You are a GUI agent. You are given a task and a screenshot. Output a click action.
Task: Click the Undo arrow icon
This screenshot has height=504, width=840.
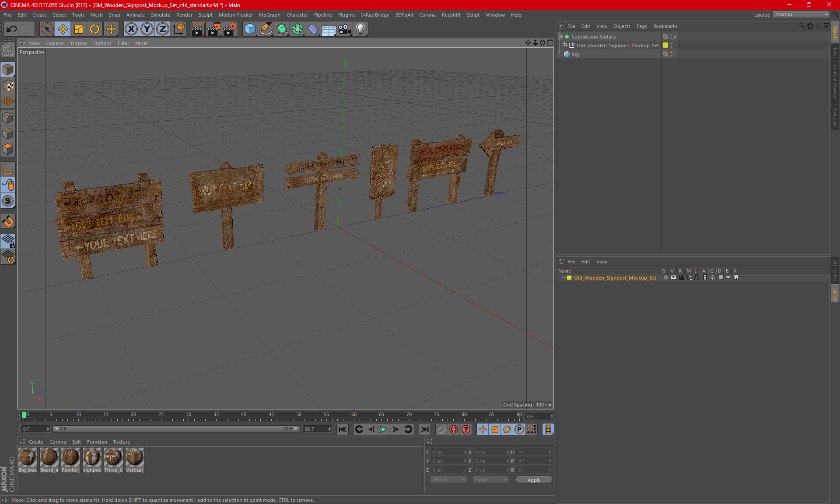point(12,29)
